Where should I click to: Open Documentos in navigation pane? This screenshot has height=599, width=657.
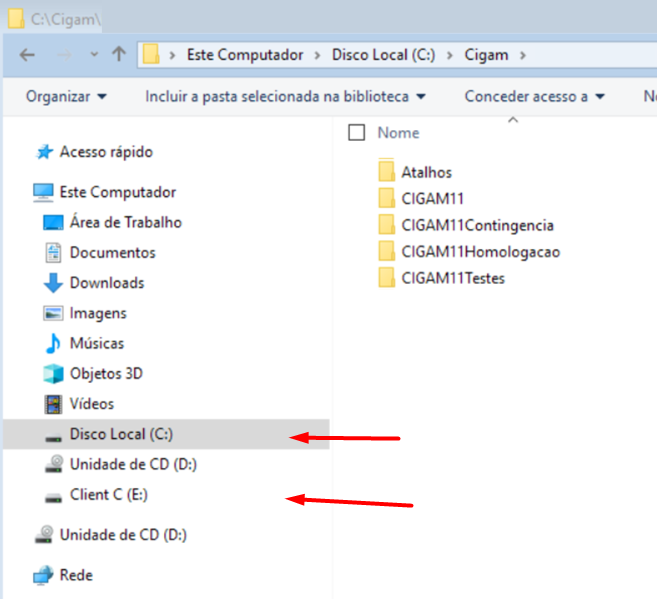click(113, 253)
